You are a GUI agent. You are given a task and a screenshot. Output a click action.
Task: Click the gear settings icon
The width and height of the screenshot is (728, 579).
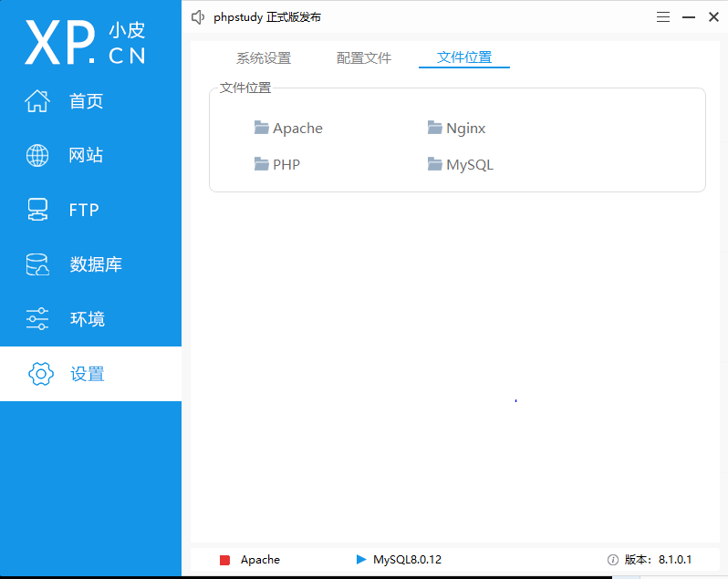(x=41, y=374)
